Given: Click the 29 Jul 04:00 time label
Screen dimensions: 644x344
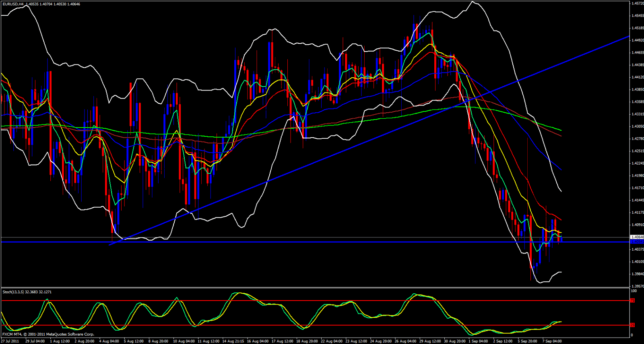Looking at the screenshot, I should (x=35, y=341).
